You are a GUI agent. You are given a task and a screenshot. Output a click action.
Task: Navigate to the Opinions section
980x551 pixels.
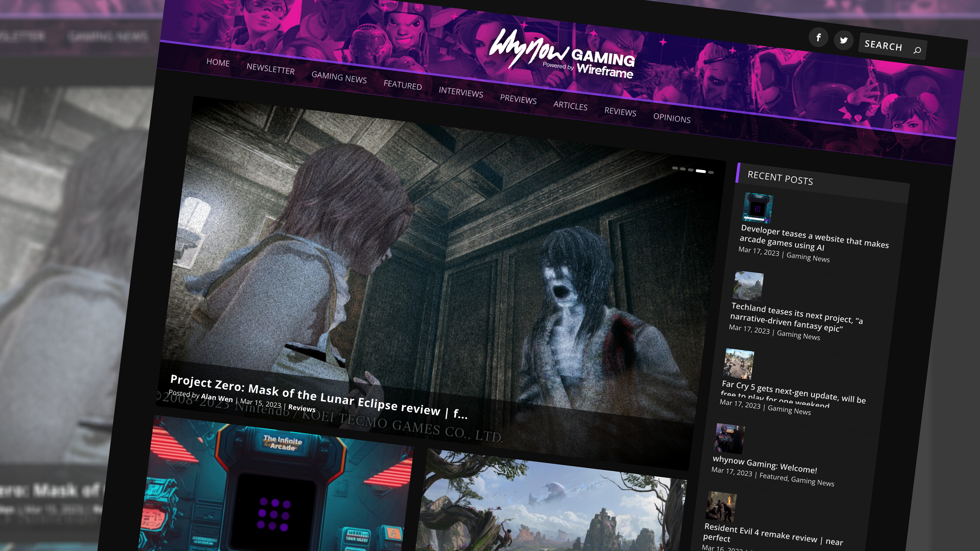(x=672, y=118)
